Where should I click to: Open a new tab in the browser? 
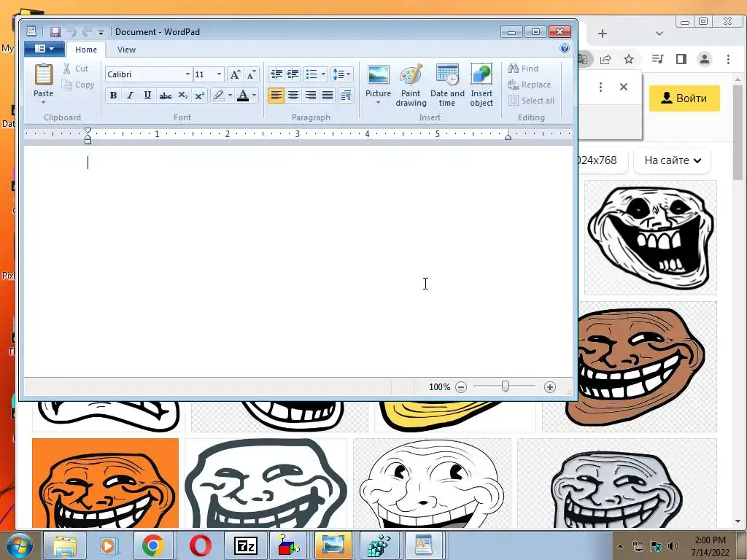pyautogui.click(x=603, y=34)
